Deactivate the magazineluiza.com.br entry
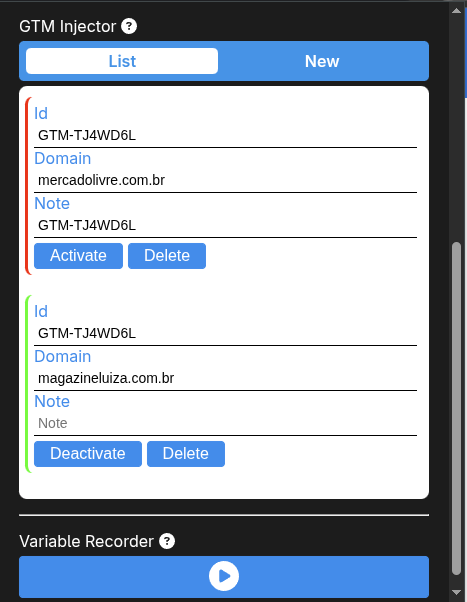The width and height of the screenshot is (467, 602). coord(88,454)
